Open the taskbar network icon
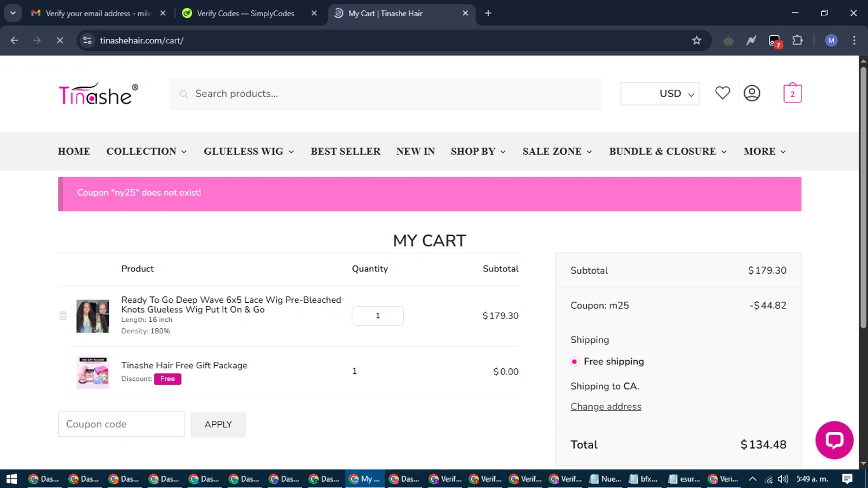 tap(768, 479)
